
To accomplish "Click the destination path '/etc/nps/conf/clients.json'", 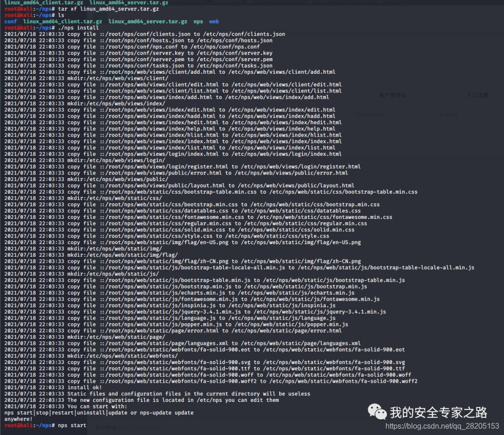I will tap(244, 34).
